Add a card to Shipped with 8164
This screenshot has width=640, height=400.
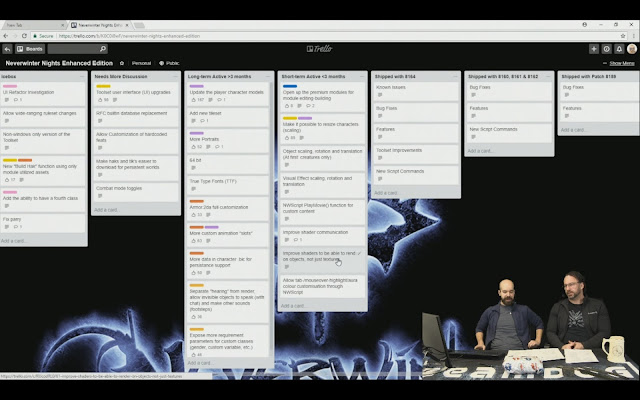[386, 193]
